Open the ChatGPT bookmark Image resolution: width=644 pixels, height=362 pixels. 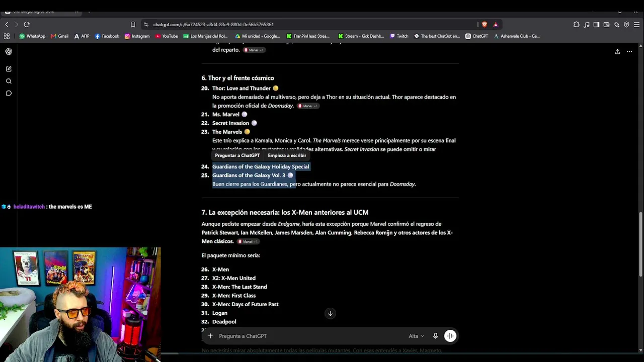476,36
